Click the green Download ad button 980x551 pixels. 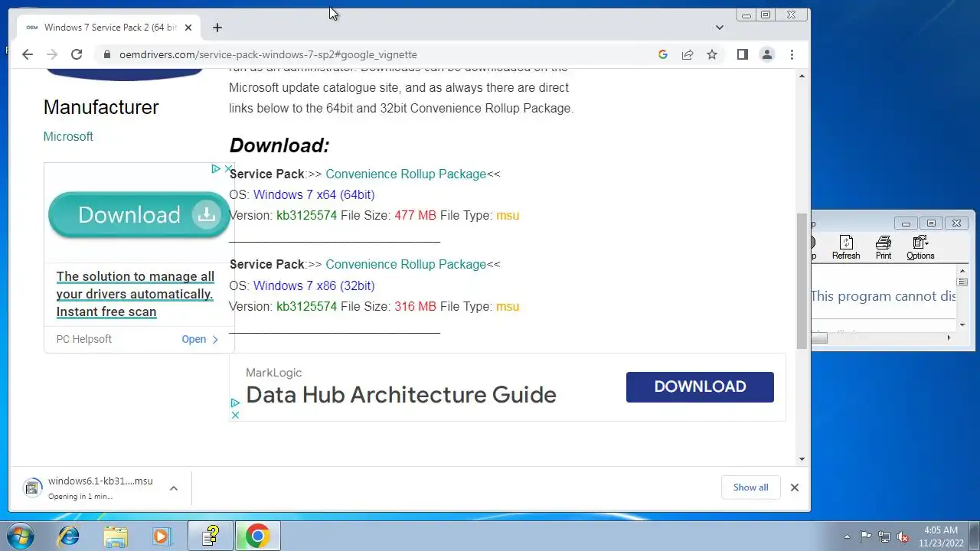(138, 214)
